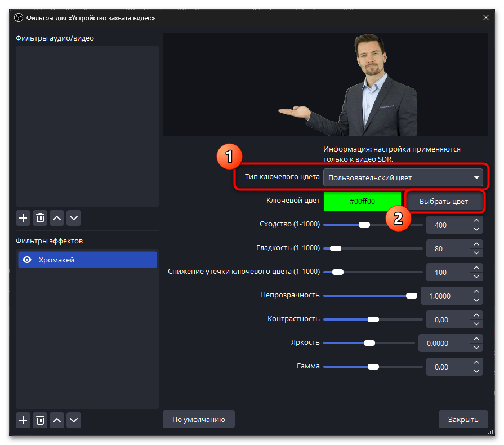The height and width of the screenshot is (445, 504).
Task: Move effect filter down in the list
Action: pos(74,420)
